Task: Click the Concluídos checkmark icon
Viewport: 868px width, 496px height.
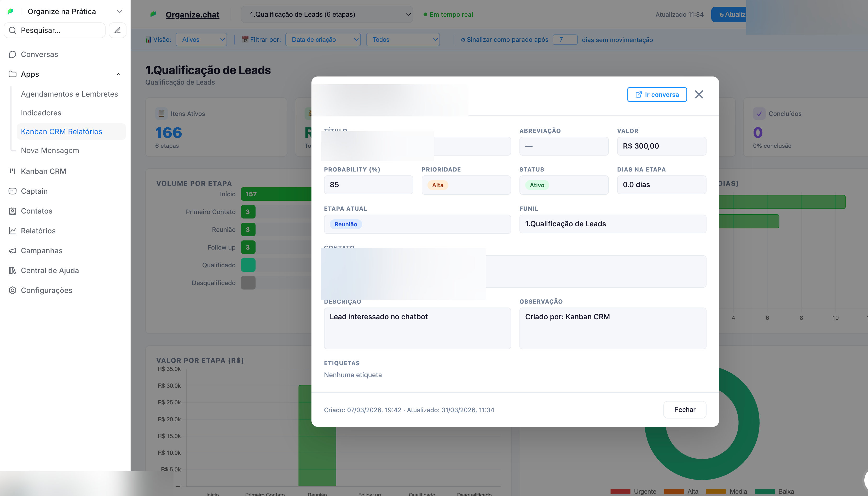Action: pyautogui.click(x=759, y=114)
